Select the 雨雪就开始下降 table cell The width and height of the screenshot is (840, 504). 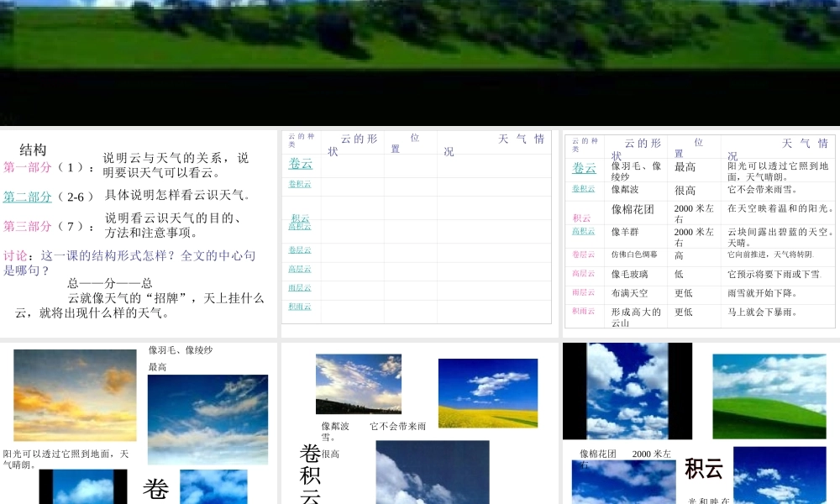[x=763, y=293]
